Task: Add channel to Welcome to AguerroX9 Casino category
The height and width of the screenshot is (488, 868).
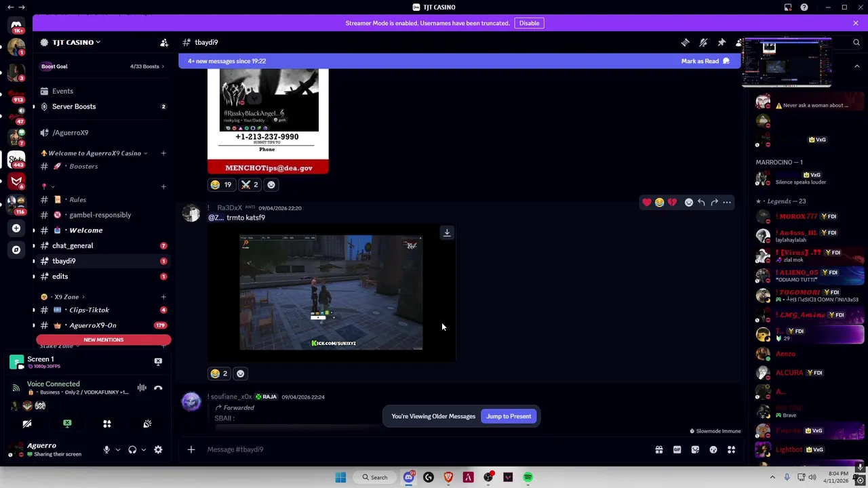Action: click(163, 153)
